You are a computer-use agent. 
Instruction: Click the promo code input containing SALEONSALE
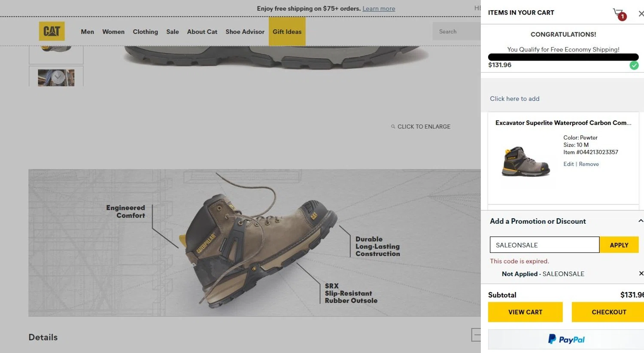click(544, 245)
